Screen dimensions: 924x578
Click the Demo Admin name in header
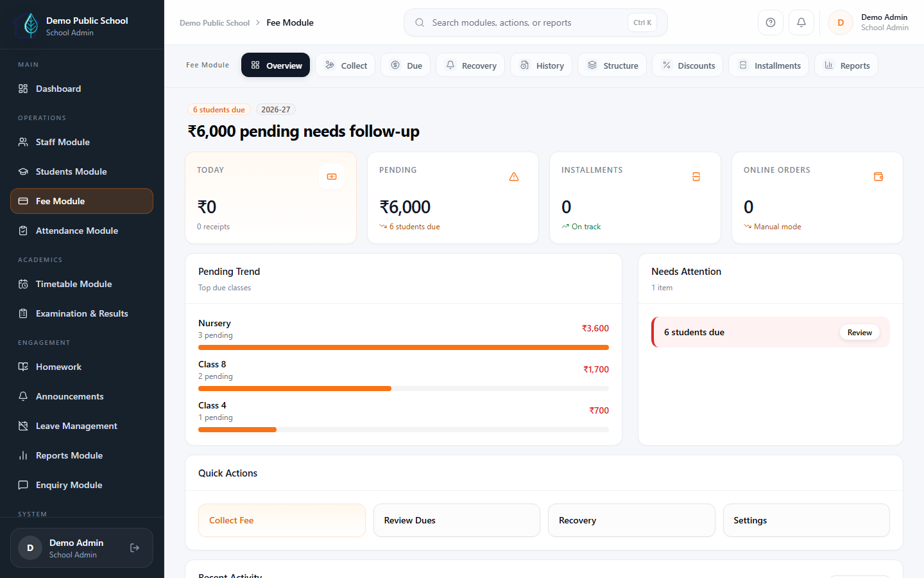point(884,17)
